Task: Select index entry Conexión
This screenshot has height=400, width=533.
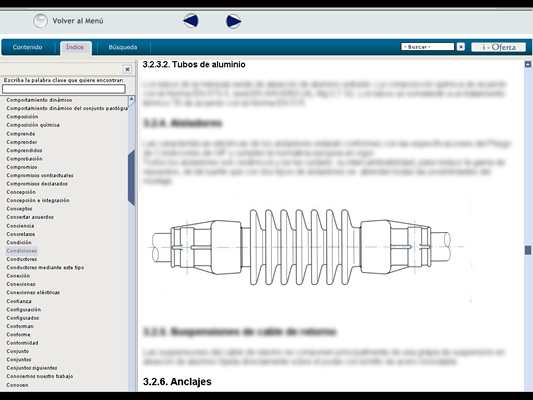Action: [18, 276]
